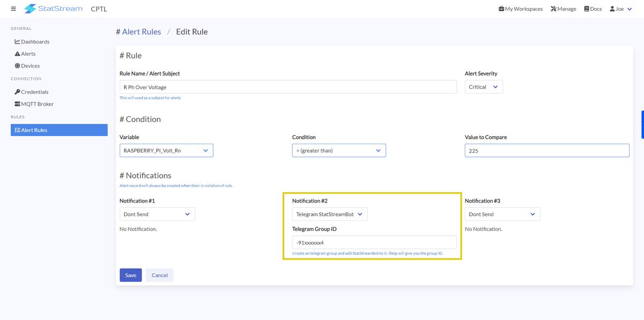This screenshot has width=644, height=320.
Task: Click the Credentials key icon
Action: [17, 92]
